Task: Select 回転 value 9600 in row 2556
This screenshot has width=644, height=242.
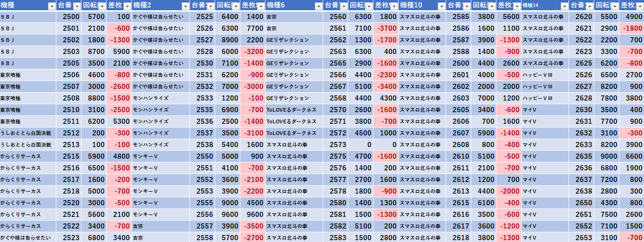Action: click(x=228, y=214)
